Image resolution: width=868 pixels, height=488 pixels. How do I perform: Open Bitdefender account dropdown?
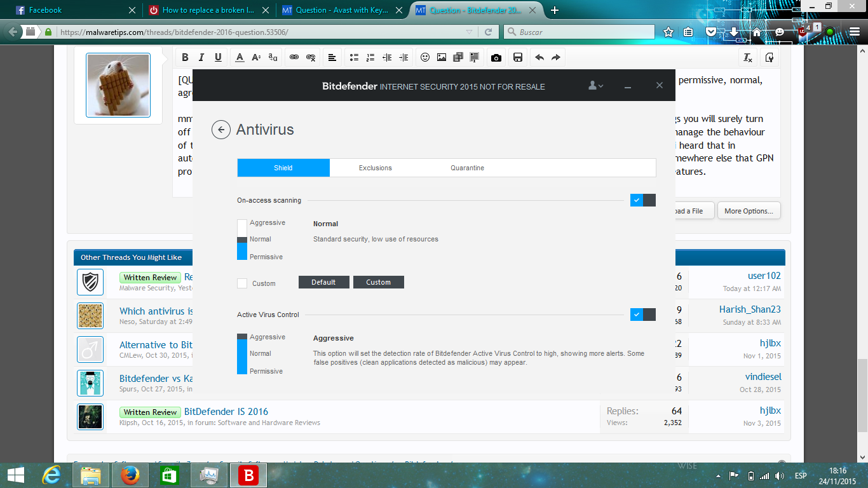click(x=595, y=86)
